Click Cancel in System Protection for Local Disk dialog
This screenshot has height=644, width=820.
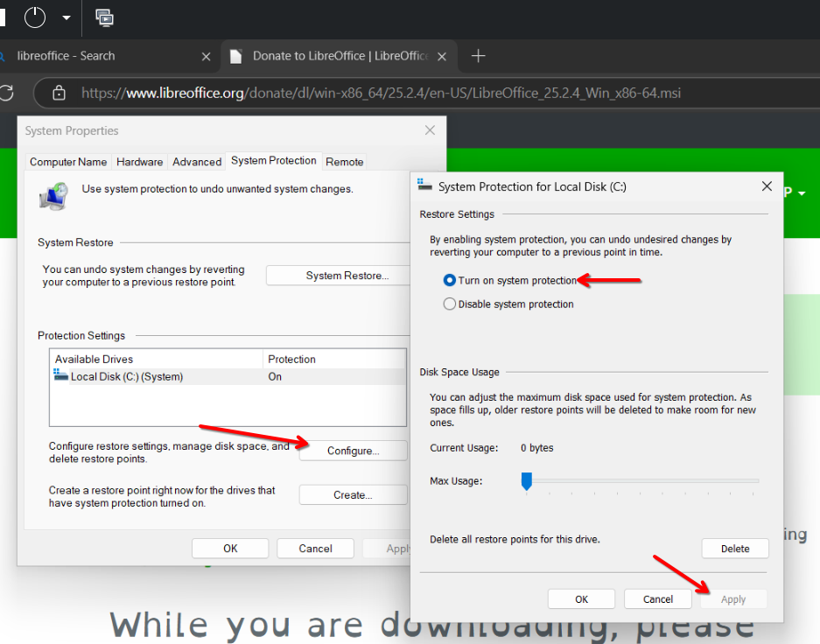pyautogui.click(x=658, y=599)
